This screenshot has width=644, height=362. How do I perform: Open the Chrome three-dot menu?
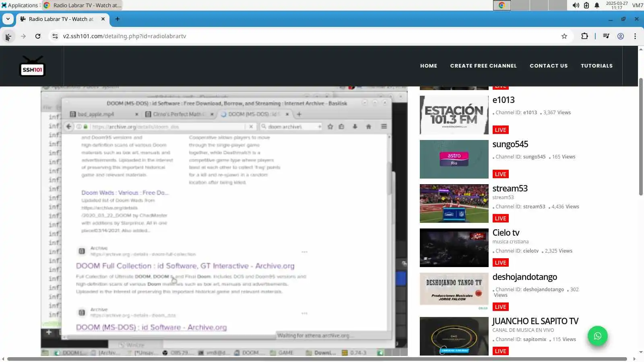[x=635, y=36]
